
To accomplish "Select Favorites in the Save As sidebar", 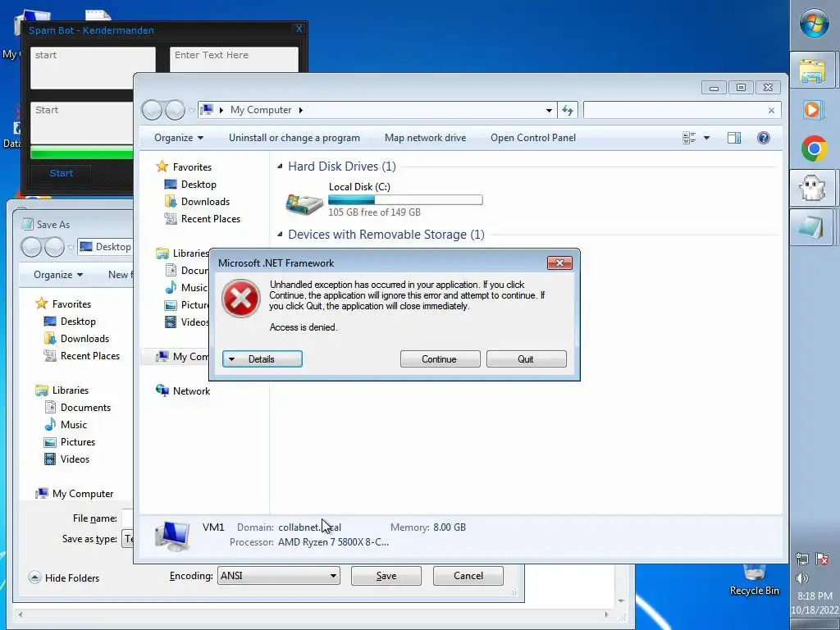I will [71, 304].
